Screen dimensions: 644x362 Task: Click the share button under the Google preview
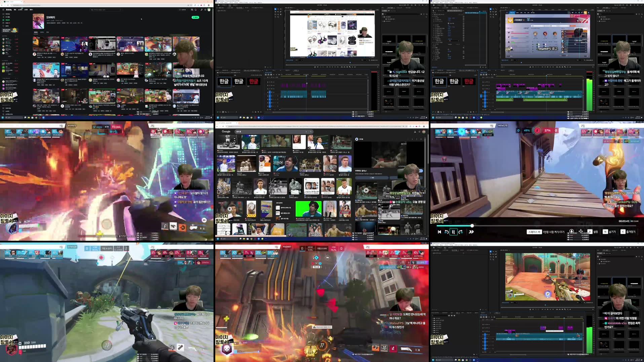coord(372,177)
